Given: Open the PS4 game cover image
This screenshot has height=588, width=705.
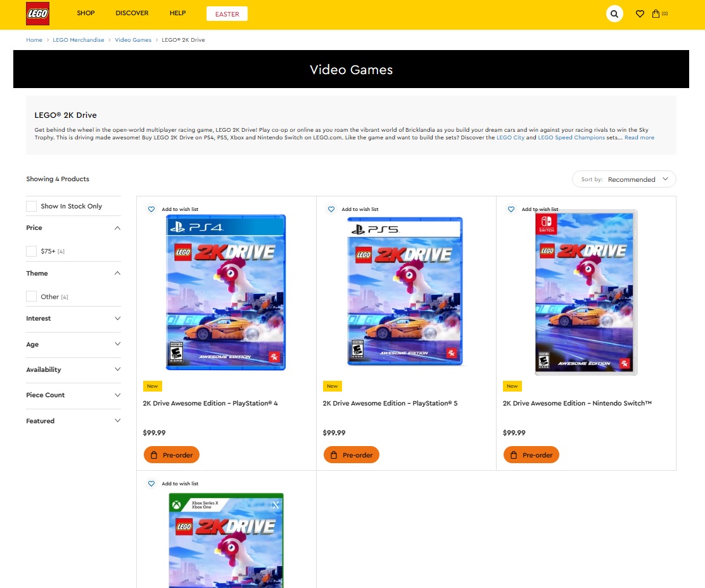Looking at the screenshot, I should pyautogui.click(x=225, y=293).
